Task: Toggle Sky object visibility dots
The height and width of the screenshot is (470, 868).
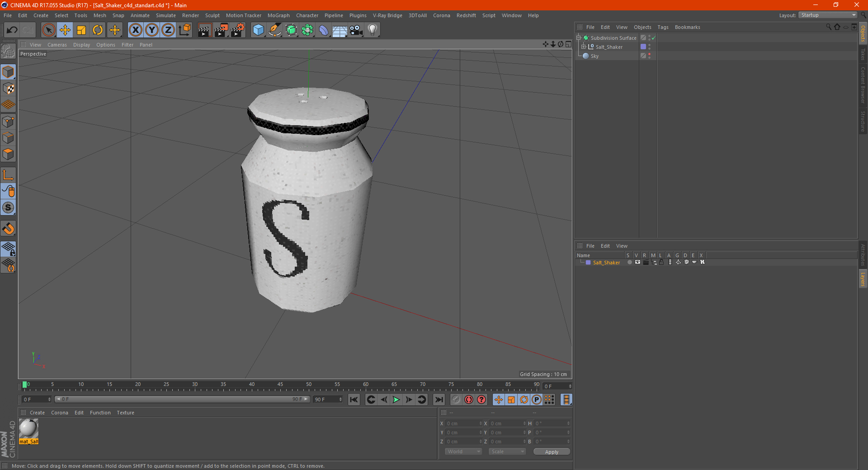Action: pyautogui.click(x=650, y=56)
